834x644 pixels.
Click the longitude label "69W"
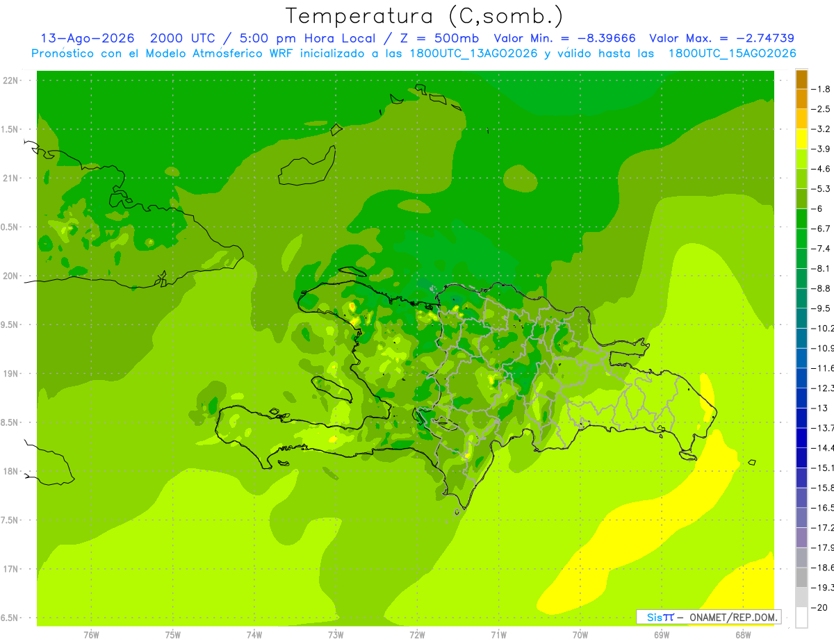pos(662,635)
